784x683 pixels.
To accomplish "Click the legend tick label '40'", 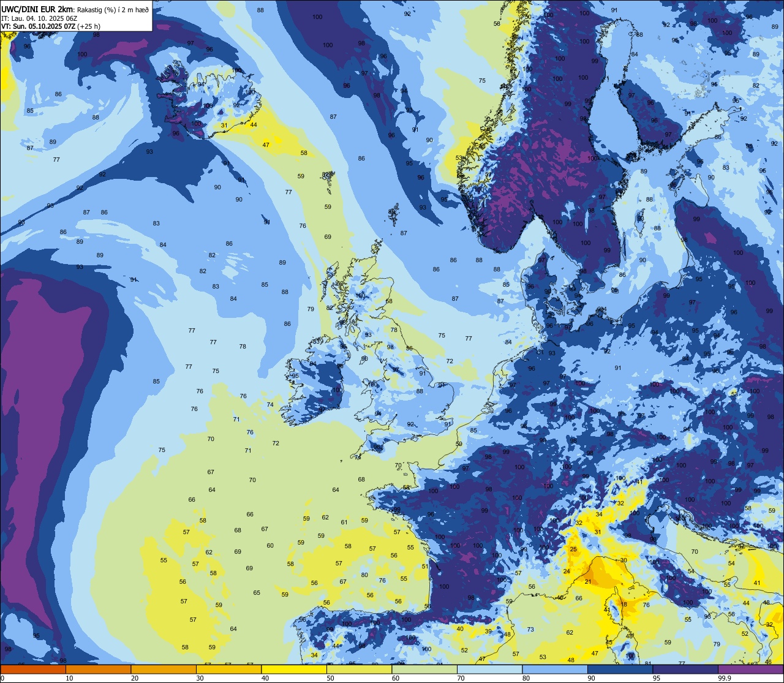I will click(265, 678).
